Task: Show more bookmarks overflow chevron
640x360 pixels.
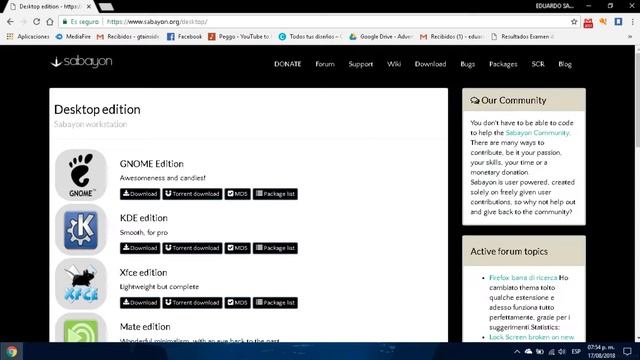Action: coord(630,36)
